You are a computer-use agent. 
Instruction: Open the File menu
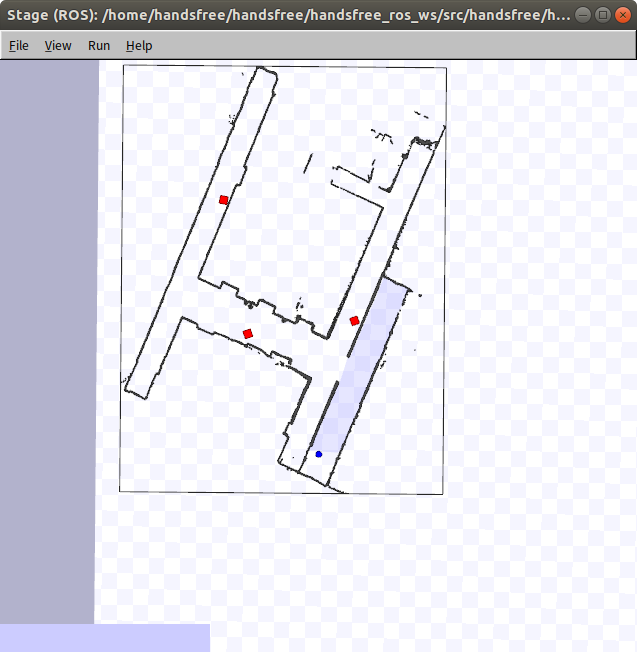[19, 45]
